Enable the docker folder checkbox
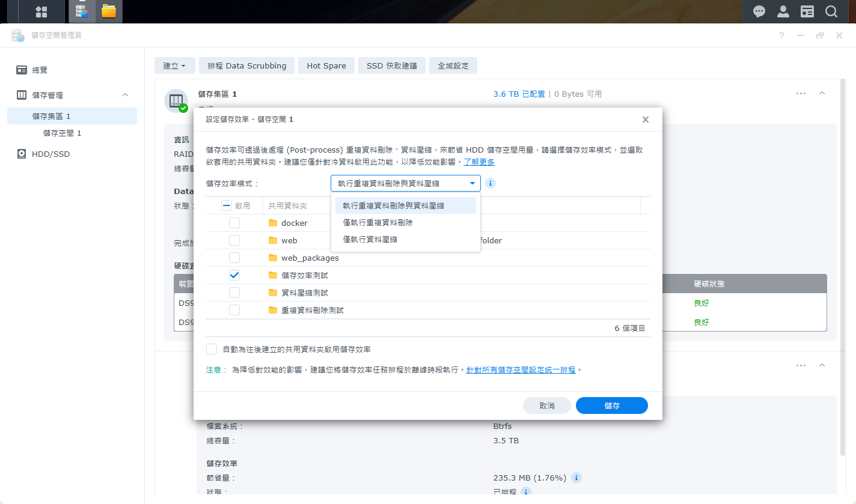 point(234,223)
